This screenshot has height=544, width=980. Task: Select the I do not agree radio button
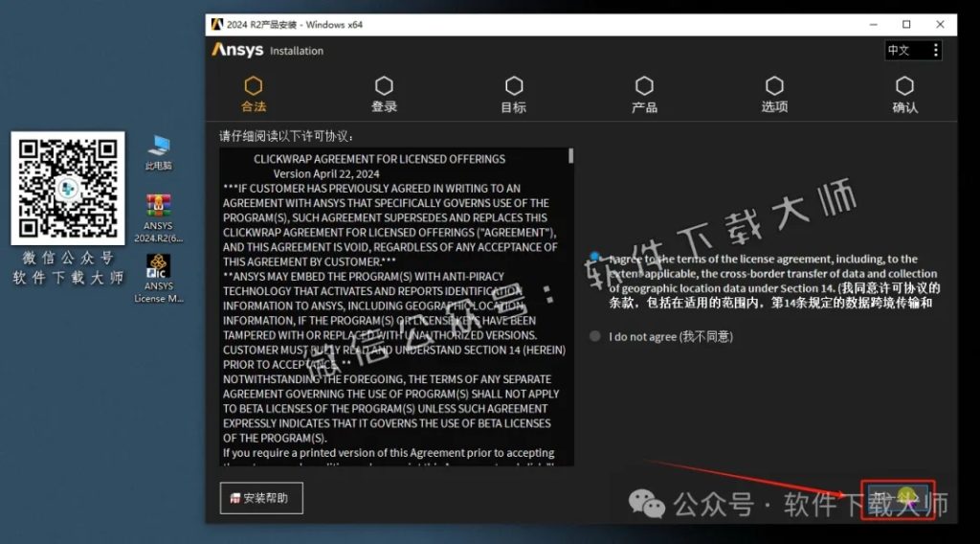[x=595, y=336]
